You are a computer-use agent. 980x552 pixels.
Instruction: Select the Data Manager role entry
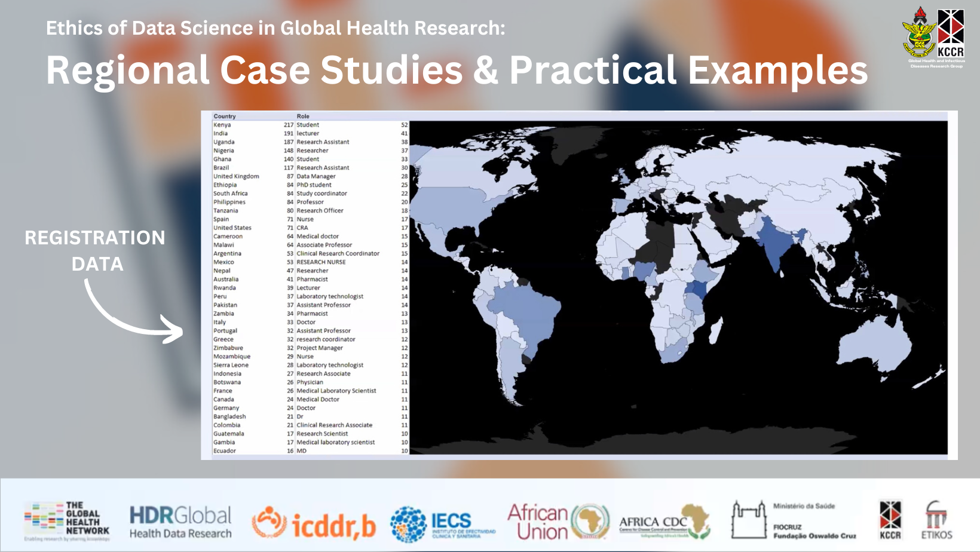click(316, 176)
